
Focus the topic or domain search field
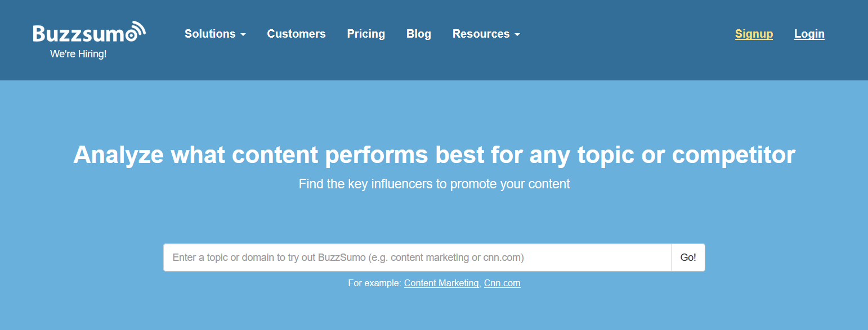418,257
